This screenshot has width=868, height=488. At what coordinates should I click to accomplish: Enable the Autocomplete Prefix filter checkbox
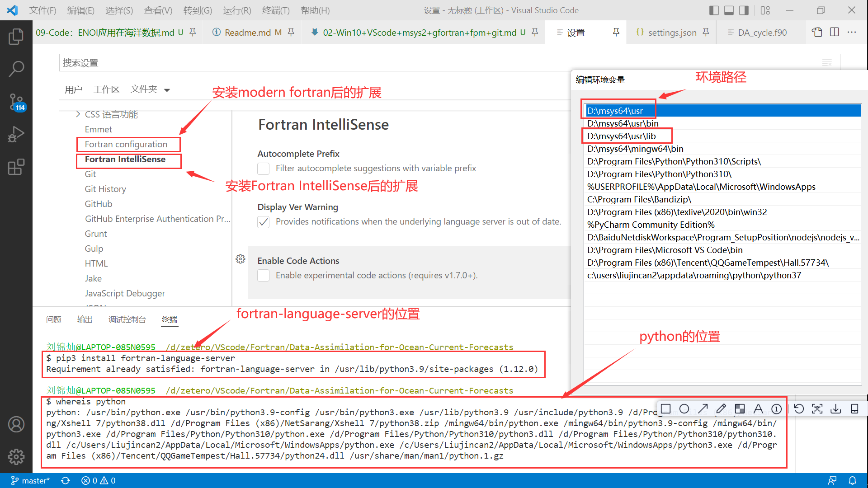264,169
